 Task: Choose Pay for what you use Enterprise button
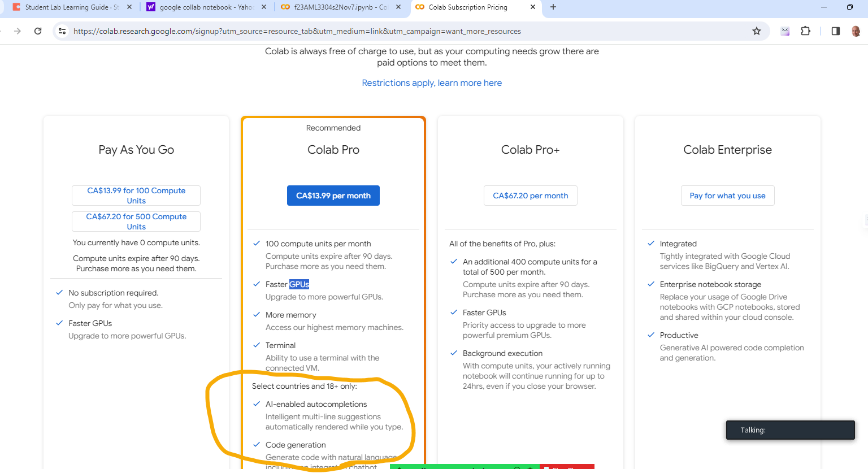pyautogui.click(x=728, y=196)
